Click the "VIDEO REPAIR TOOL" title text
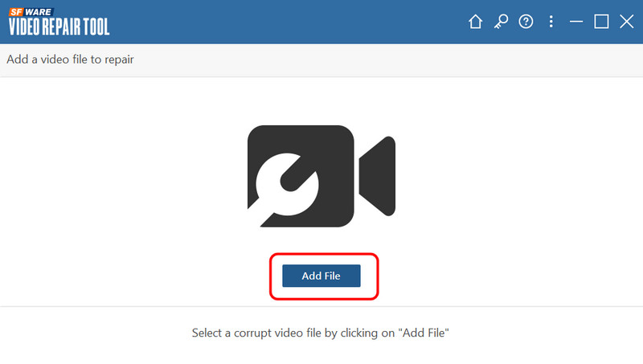The height and width of the screenshot is (364, 643). click(x=59, y=27)
